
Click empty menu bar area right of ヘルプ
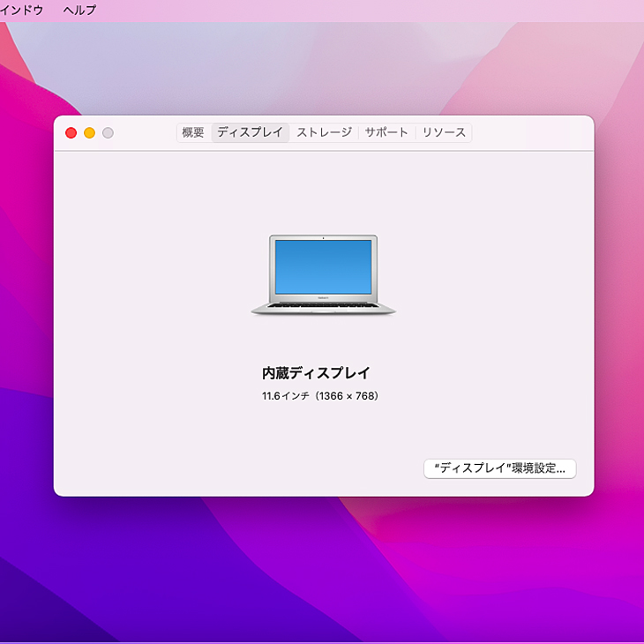coord(353,11)
